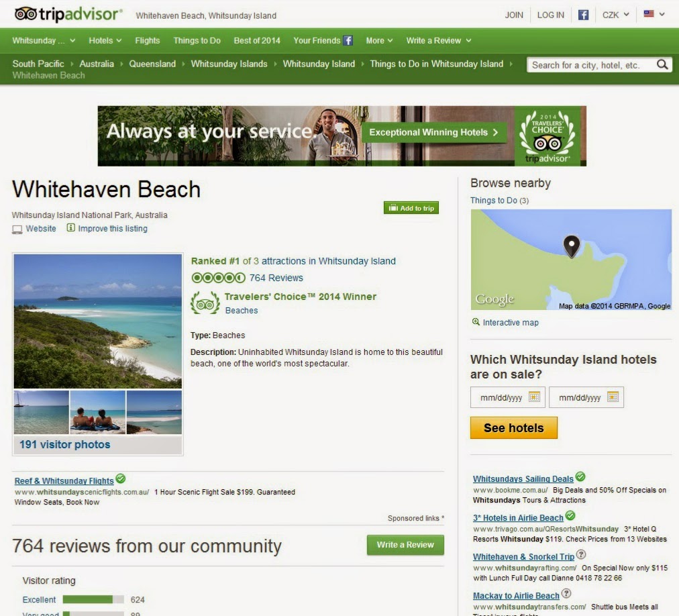Image resolution: width=679 pixels, height=616 pixels.
Task: Click the Interactive map magnifier icon
Action: (476, 322)
